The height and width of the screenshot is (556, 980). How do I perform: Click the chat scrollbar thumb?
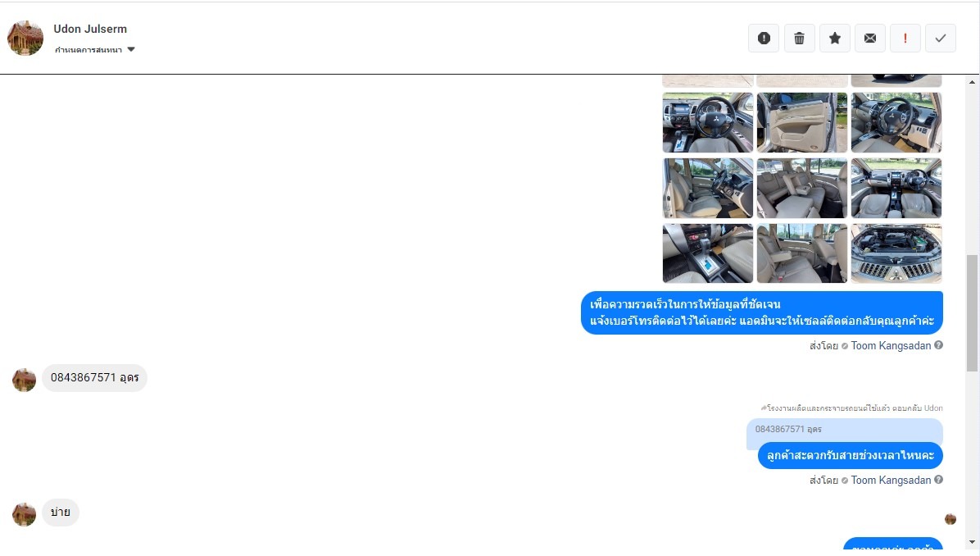tap(972, 312)
